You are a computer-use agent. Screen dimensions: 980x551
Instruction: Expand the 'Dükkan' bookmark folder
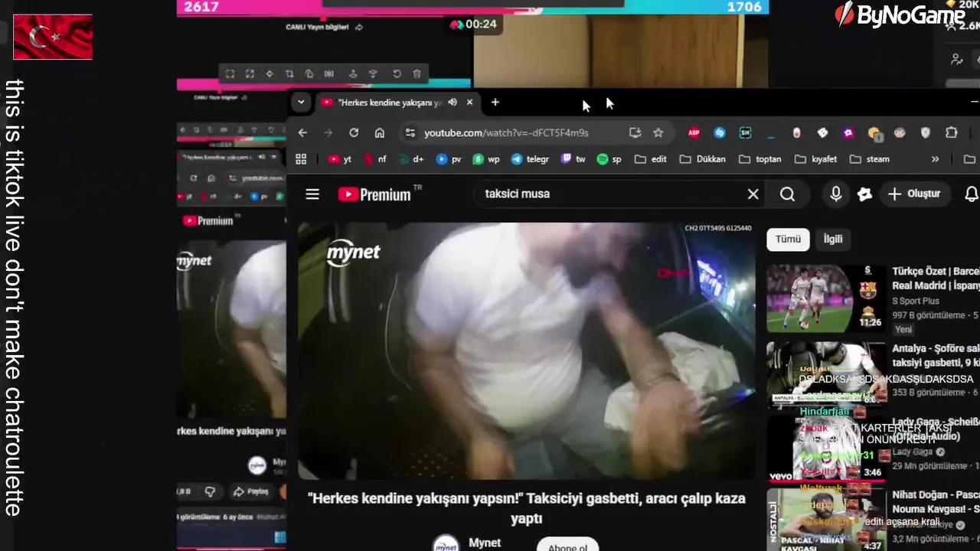(x=703, y=159)
